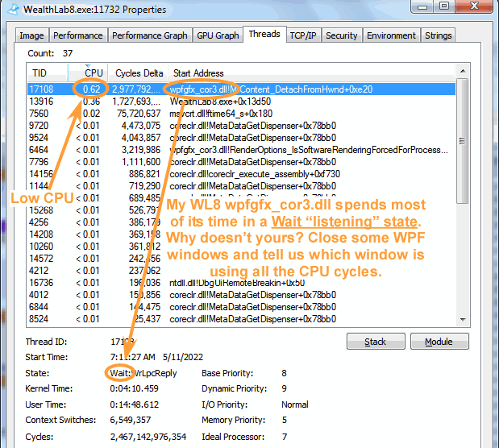Select thread row TID 14572
Image resolution: width=499 pixels, height=448 pixels.
(x=241, y=259)
